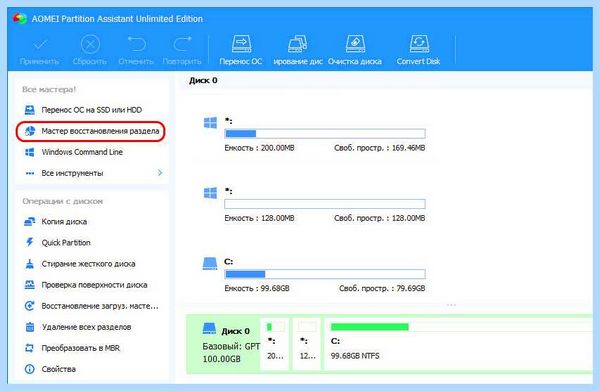Click the Удаление всех разделов icon
Image resolution: width=600 pixels, height=391 pixels.
[x=29, y=327]
